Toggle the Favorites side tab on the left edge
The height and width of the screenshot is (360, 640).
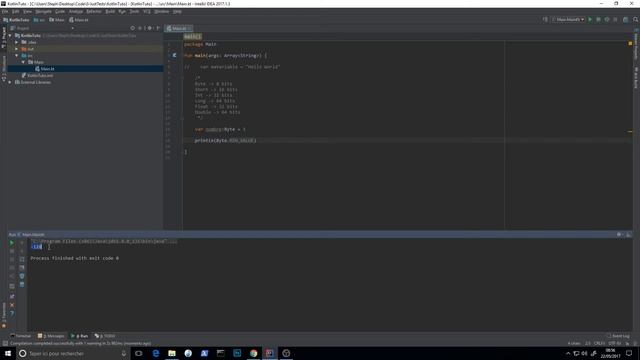(4, 315)
